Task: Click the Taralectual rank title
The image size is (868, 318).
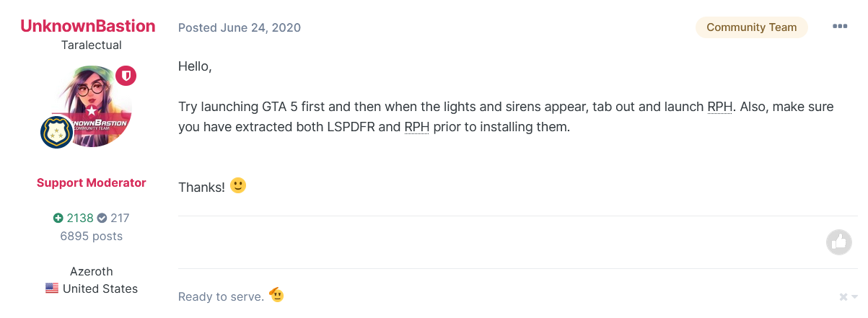Action: click(92, 45)
